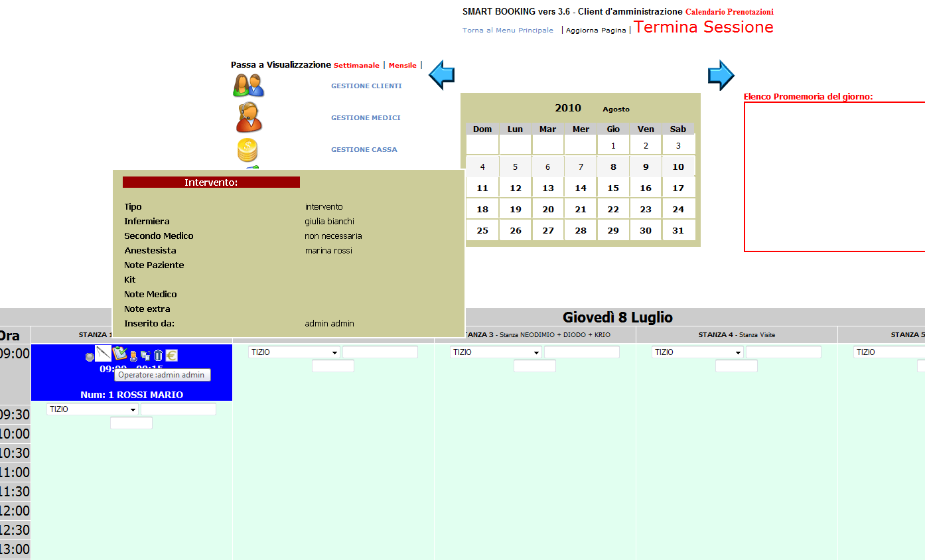Image resolution: width=925 pixels, height=560 pixels.
Task: Open the Gestione Clienti people icon
Action: [249, 85]
